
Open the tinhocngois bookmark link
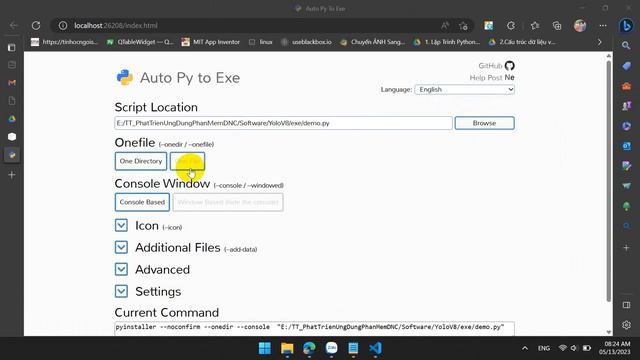click(x=64, y=42)
